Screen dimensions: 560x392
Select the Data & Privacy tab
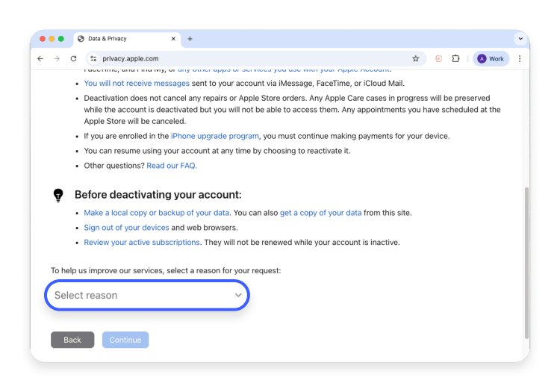127,39
